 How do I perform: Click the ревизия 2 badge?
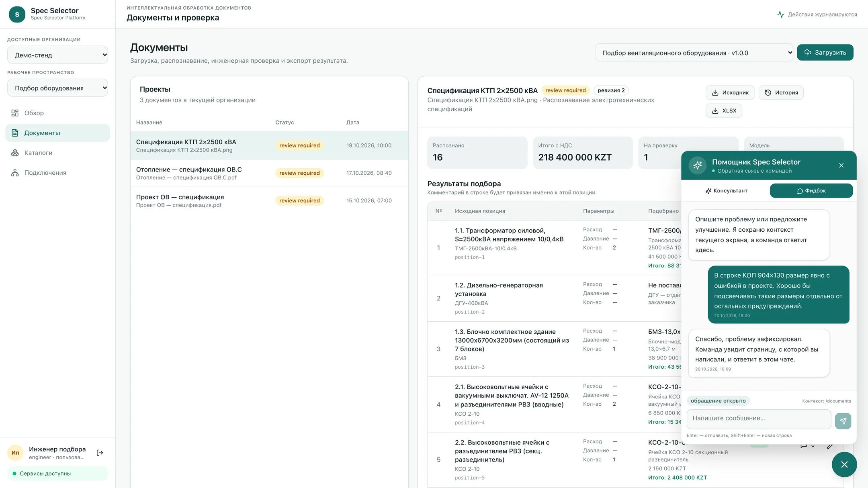click(x=611, y=90)
